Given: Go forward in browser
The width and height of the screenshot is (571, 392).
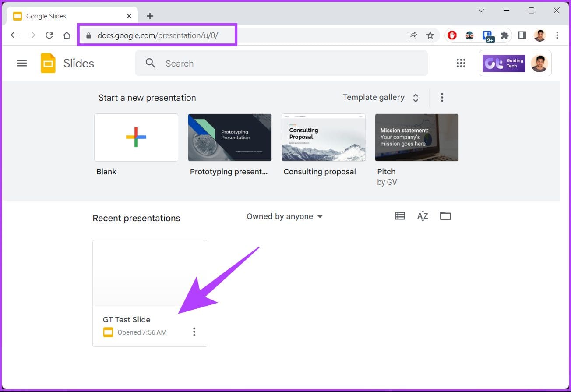Looking at the screenshot, I should click(x=32, y=35).
